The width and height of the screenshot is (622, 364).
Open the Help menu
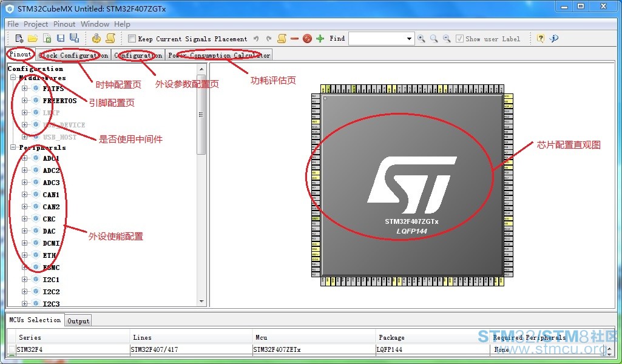(122, 24)
